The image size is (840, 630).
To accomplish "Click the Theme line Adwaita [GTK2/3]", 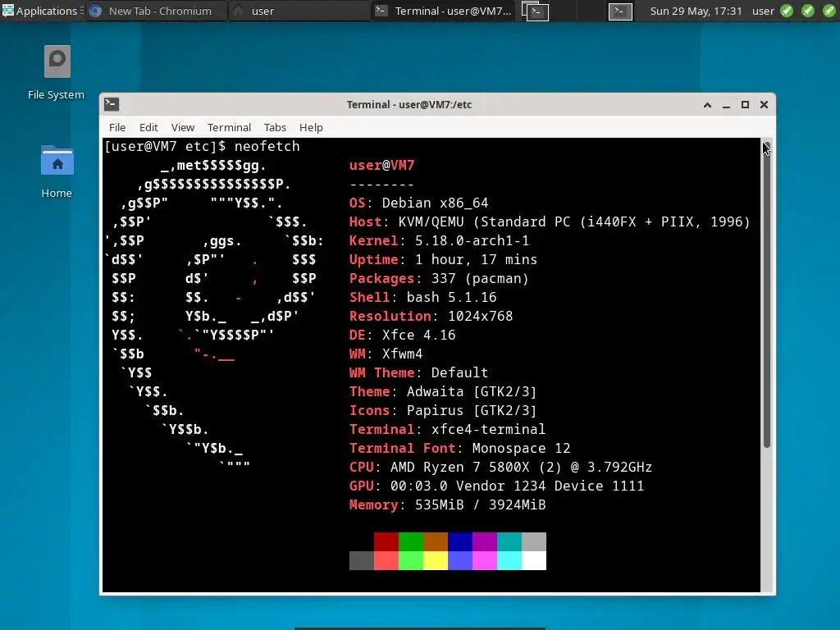I will (x=443, y=391).
